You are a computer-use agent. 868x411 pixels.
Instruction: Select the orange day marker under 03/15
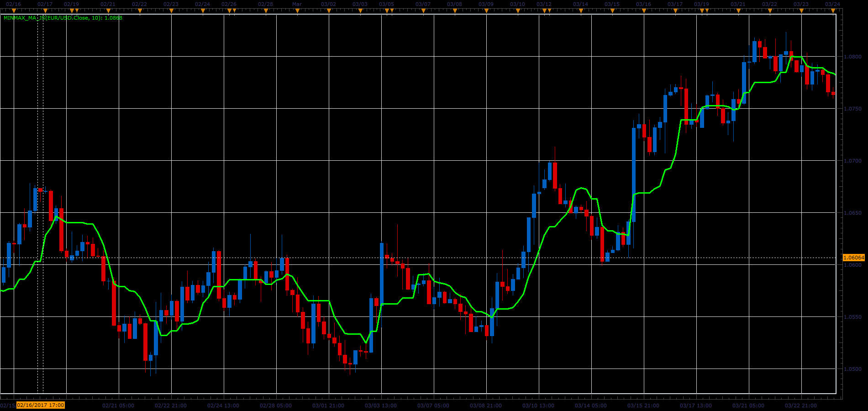pyautogui.click(x=612, y=11)
